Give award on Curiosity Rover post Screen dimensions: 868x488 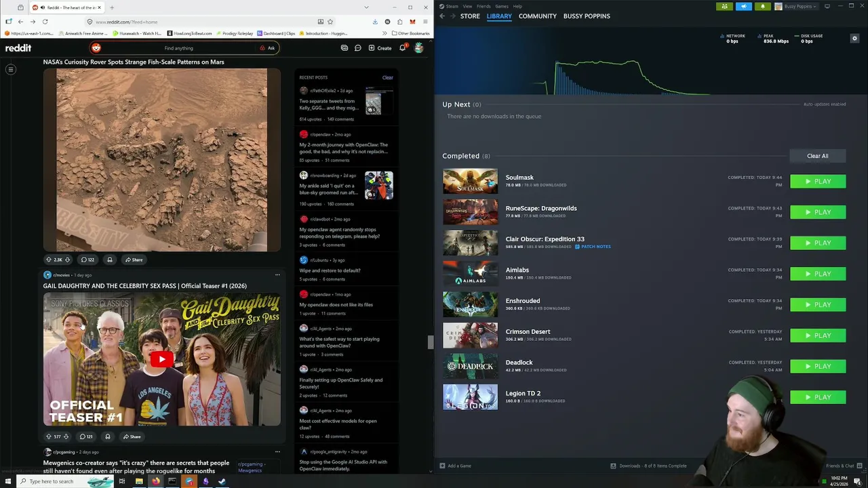click(110, 260)
